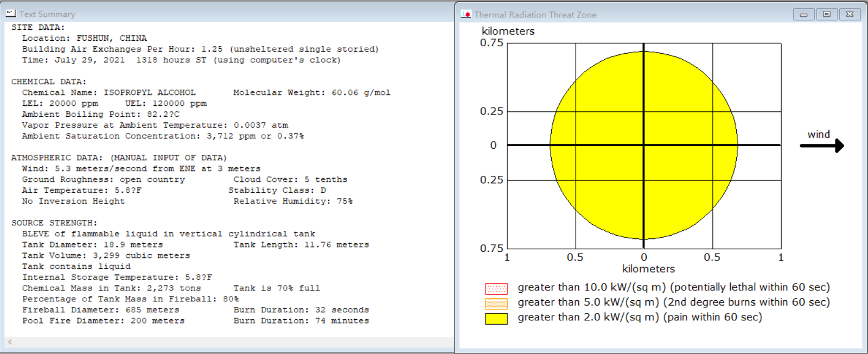868x354 pixels.
Task: Click 'Ambient Saturation Concentration' line
Action: 163,136
